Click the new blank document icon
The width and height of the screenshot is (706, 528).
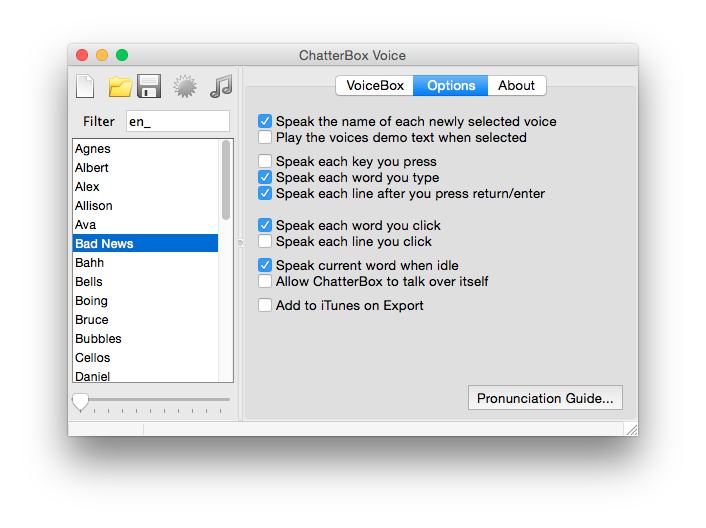tap(86, 87)
